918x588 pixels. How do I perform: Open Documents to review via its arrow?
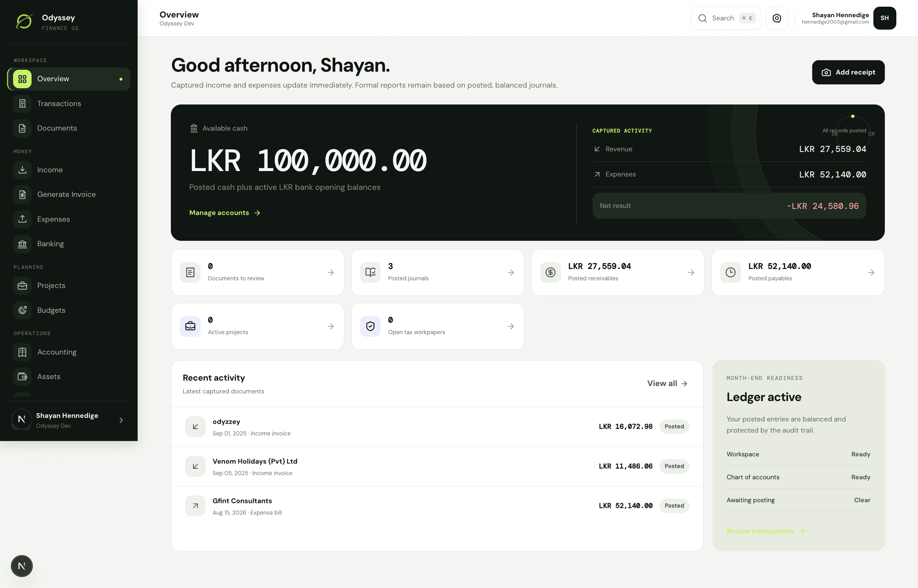[x=331, y=272]
